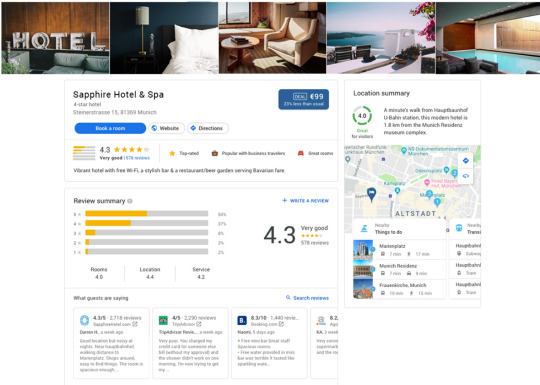Open the indoor pool photo
This screenshot has height=385, width=540.
[x=488, y=38]
